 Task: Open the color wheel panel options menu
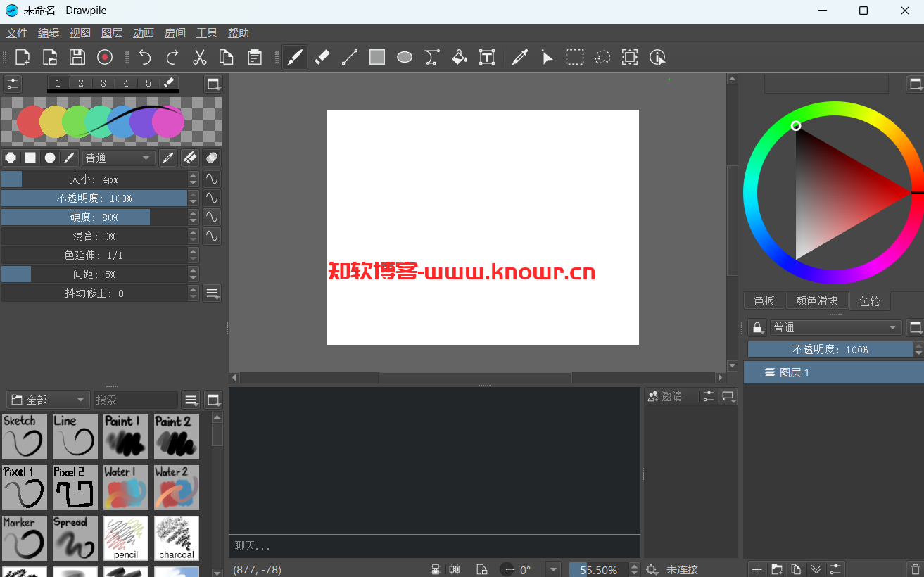pos(915,84)
